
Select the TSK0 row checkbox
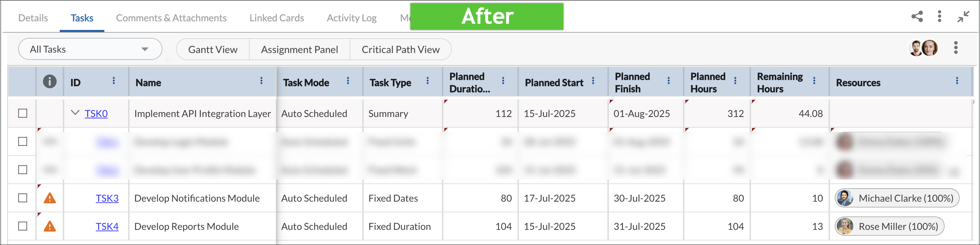[23, 113]
